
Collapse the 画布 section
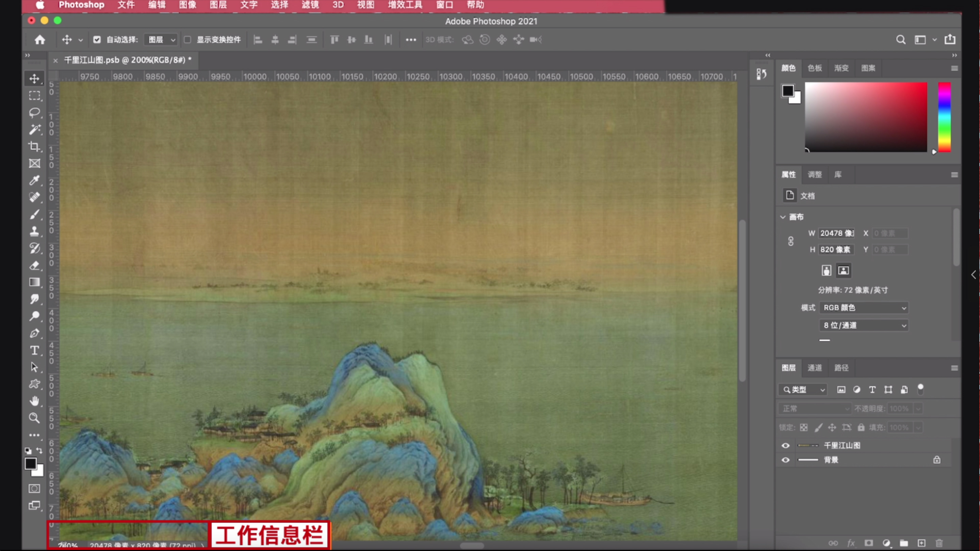click(783, 217)
